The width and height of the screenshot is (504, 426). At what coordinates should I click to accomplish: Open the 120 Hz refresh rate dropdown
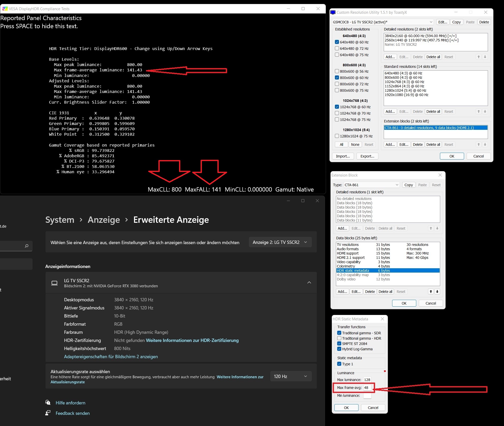click(291, 376)
